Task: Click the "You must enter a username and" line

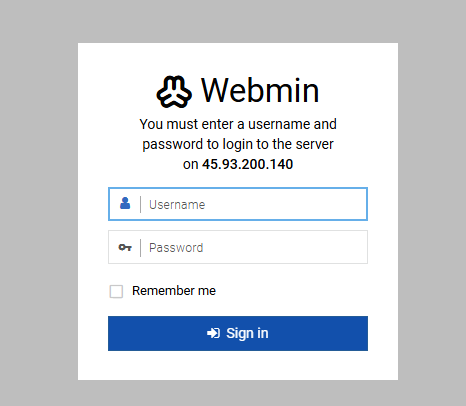Action: [238, 124]
